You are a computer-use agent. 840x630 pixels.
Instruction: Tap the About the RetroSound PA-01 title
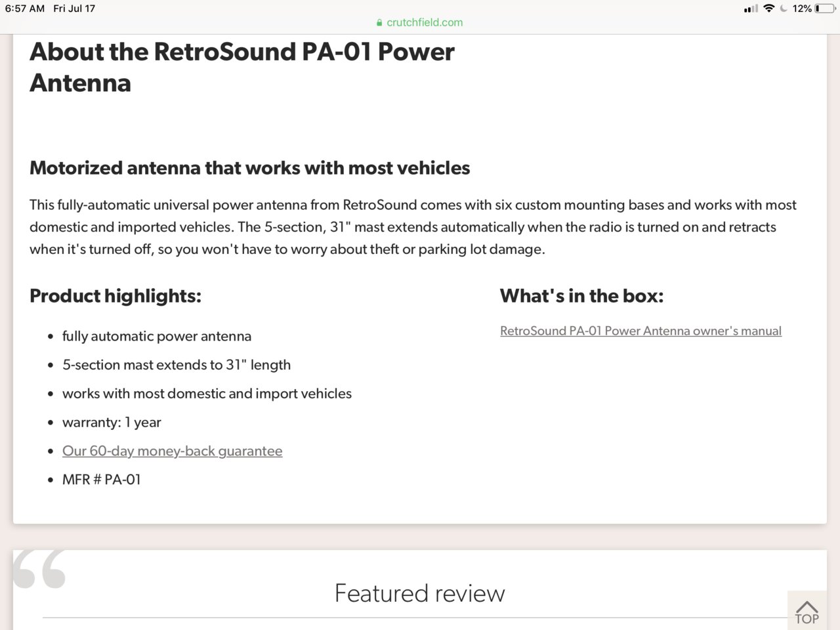point(242,67)
